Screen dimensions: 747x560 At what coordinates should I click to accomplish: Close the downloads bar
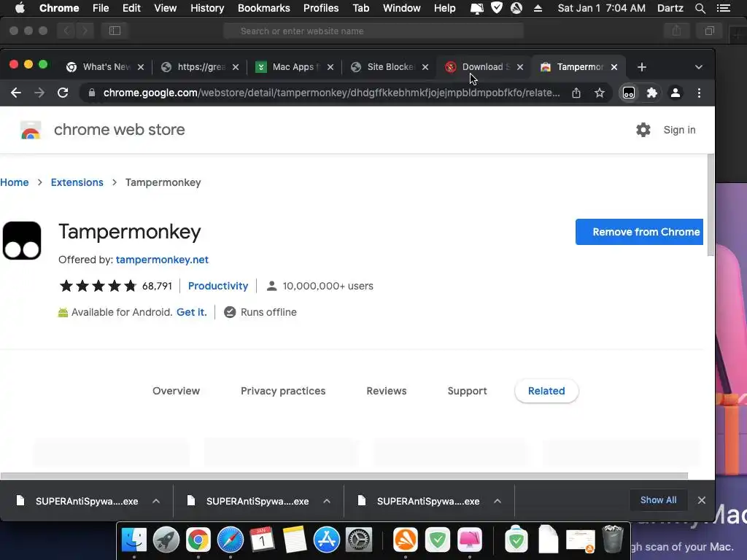pyautogui.click(x=701, y=500)
